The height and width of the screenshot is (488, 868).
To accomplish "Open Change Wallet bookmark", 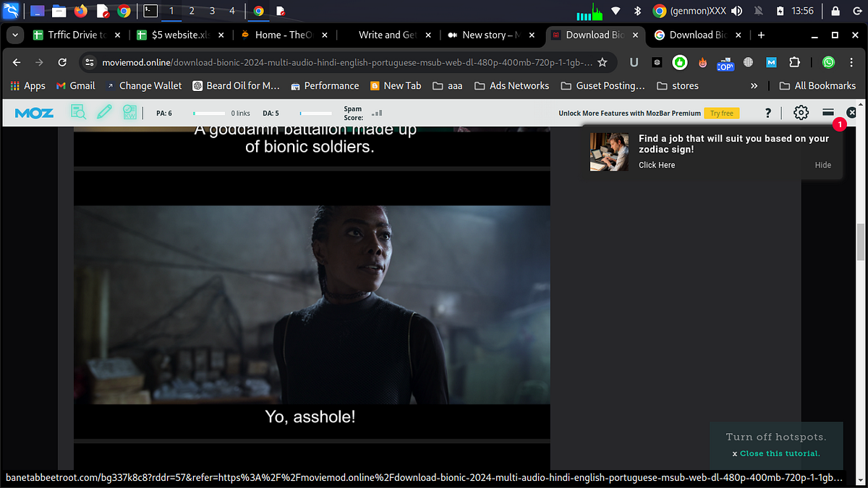I will pyautogui.click(x=143, y=85).
